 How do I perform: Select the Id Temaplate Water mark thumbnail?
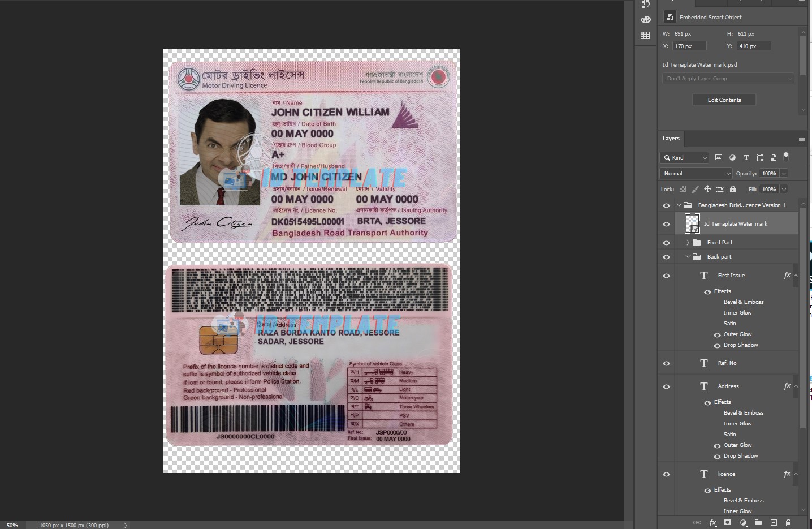point(692,223)
